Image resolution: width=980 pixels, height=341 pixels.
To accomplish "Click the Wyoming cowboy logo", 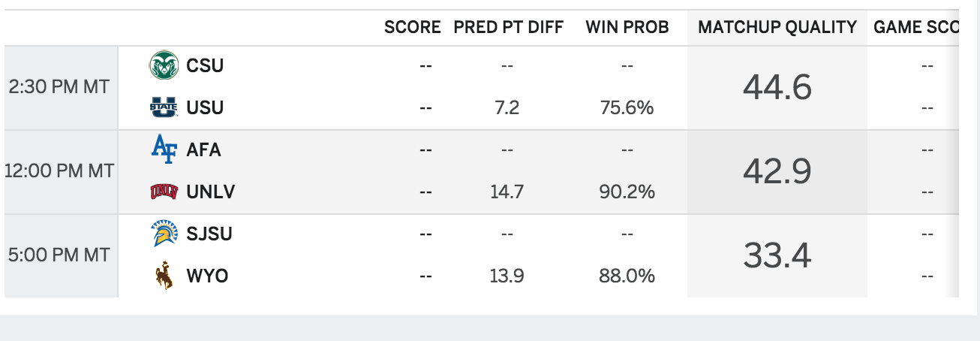I will [164, 276].
